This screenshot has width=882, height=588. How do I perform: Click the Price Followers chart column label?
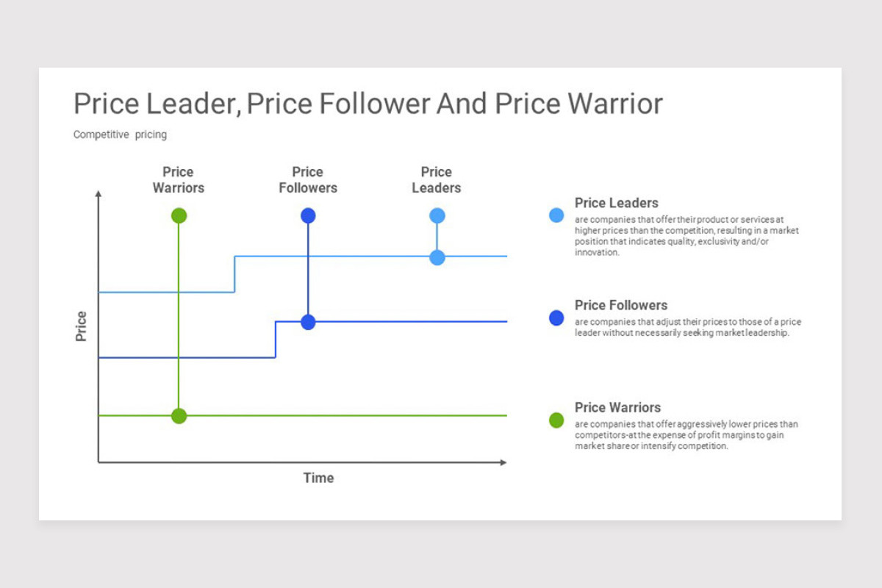click(308, 180)
